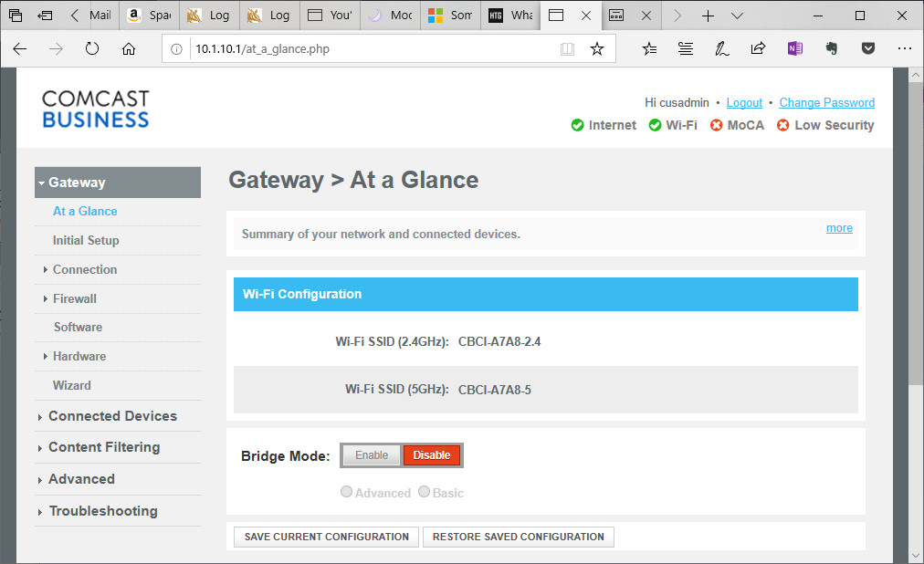Set these tabs aside
The height and width of the screenshot is (564, 924).
[x=45, y=16]
